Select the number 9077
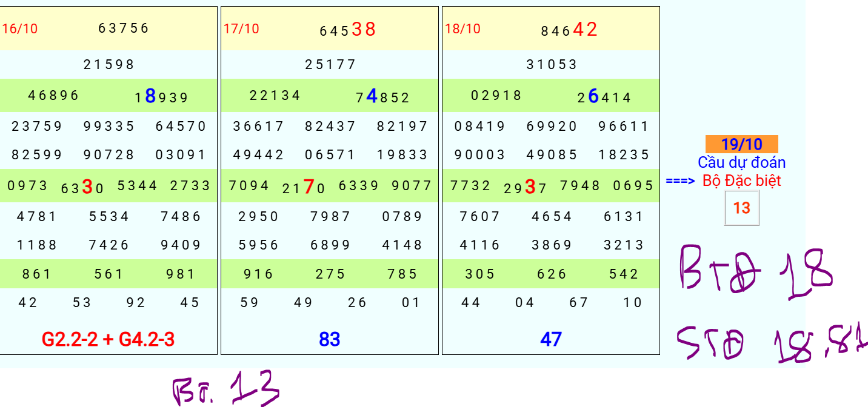868x407 pixels. pyautogui.click(x=412, y=185)
